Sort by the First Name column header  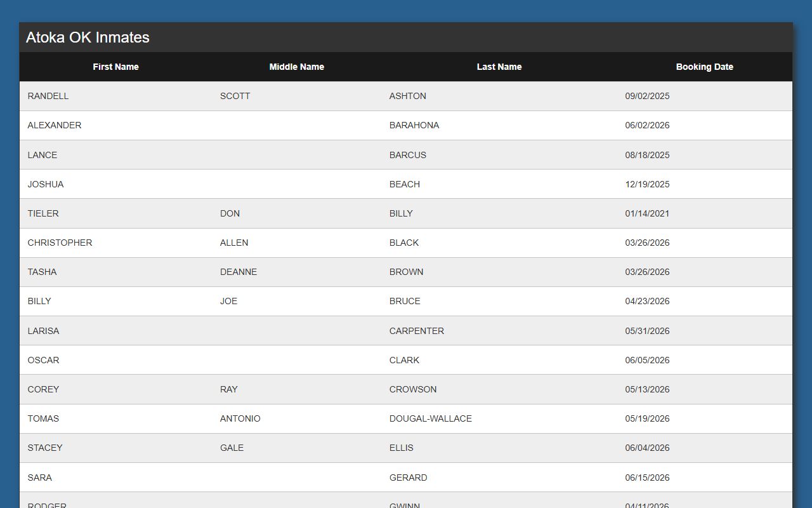pyautogui.click(x=115, y=67)
